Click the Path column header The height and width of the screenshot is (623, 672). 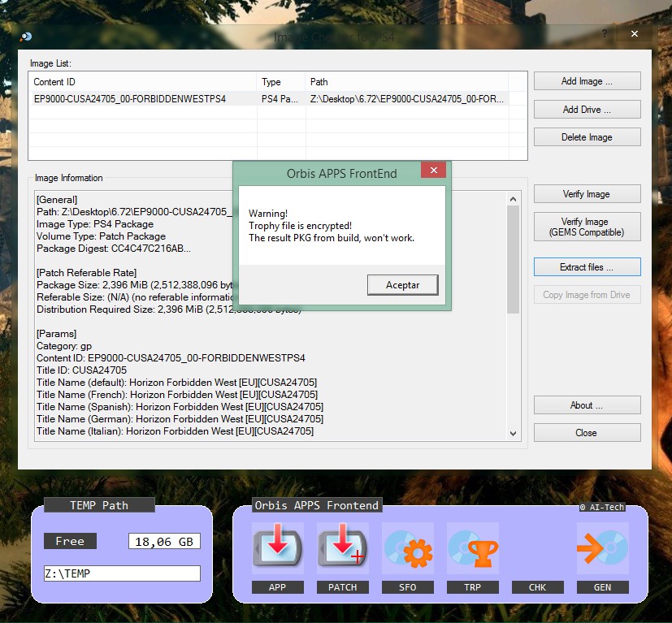407,82
